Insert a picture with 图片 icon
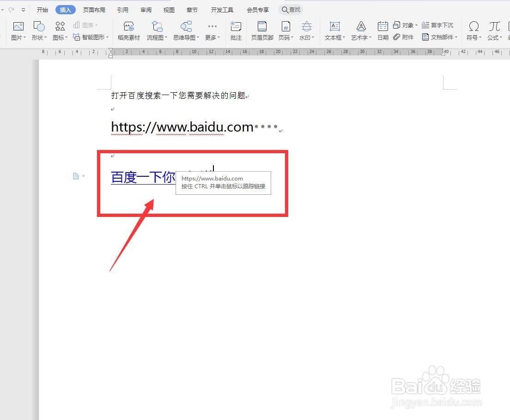This screenshot has width=510, height=420. [18, 26]
